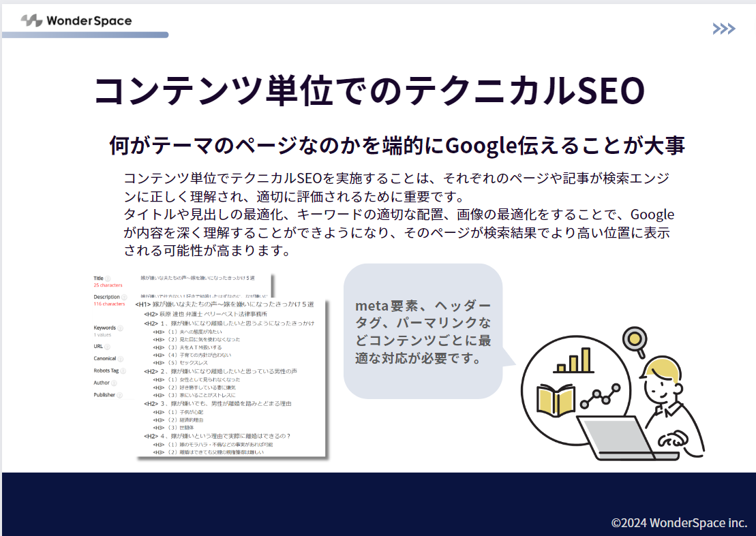Click the Author label

[x=102, y=383]
